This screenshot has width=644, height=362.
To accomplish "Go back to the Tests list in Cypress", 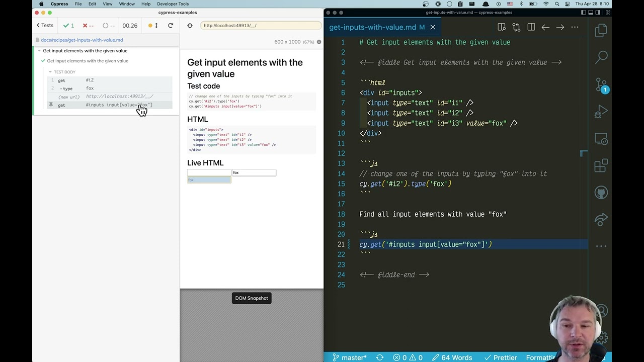I will pos(45,25).
